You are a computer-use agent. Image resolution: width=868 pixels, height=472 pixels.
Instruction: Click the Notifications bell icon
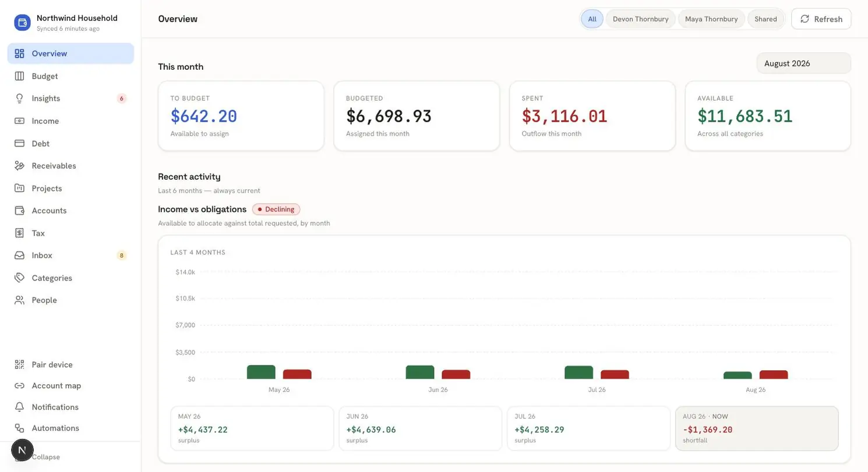click(19, 407)
